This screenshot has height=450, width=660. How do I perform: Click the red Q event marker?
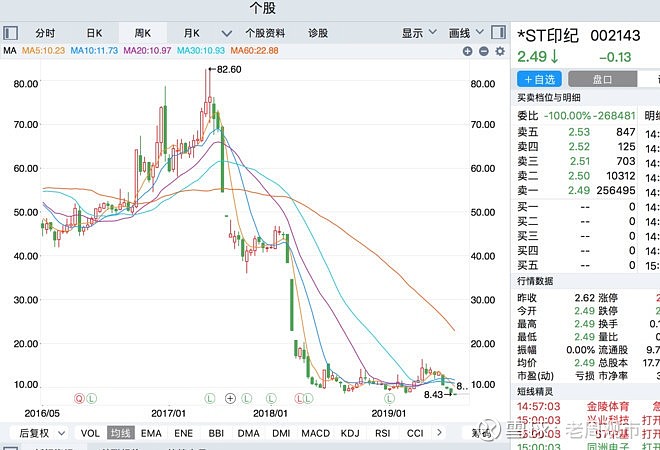[x=79, y=398]
